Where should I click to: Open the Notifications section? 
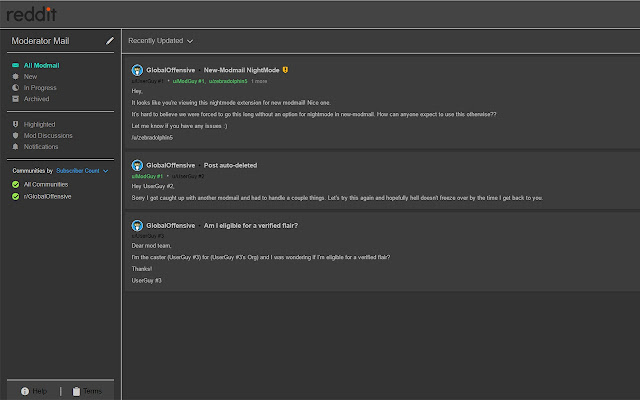click(42, 147)
